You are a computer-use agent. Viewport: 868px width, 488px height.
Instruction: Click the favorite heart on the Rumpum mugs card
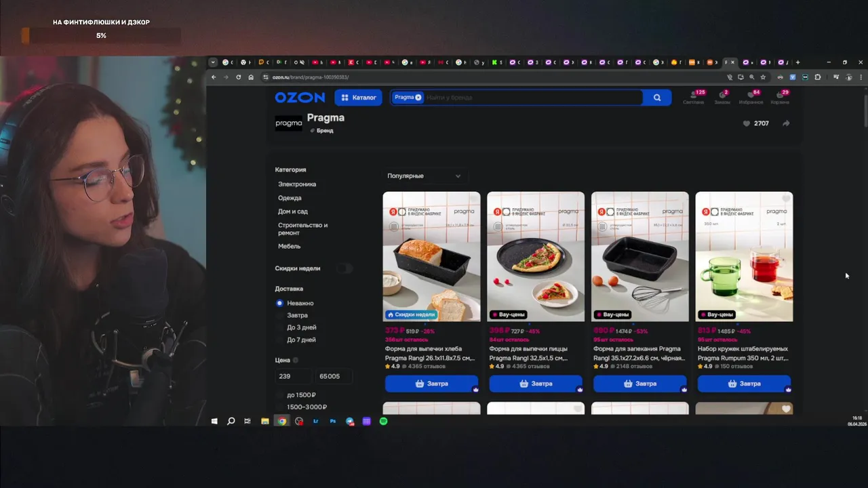point(785,199)
